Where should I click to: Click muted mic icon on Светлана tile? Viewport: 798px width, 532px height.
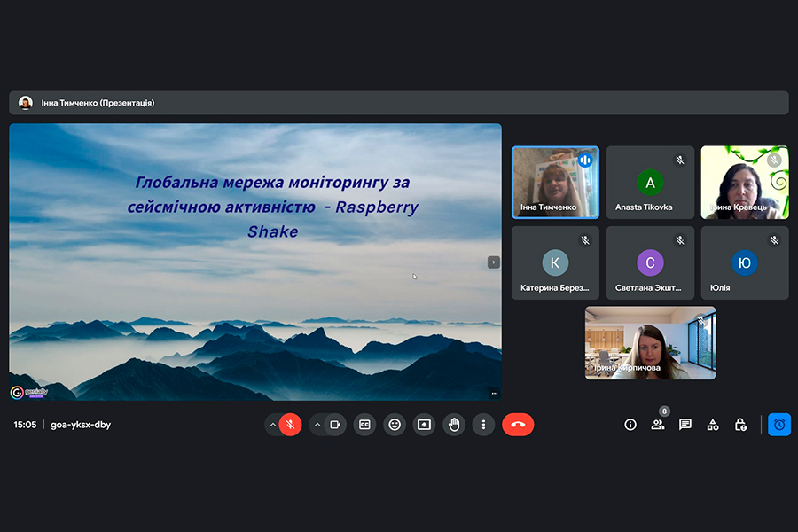(680, 240)
